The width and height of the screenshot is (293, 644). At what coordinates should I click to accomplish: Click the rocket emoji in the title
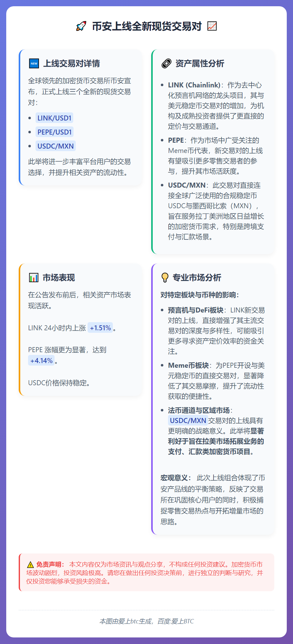(x=81, y=26)
